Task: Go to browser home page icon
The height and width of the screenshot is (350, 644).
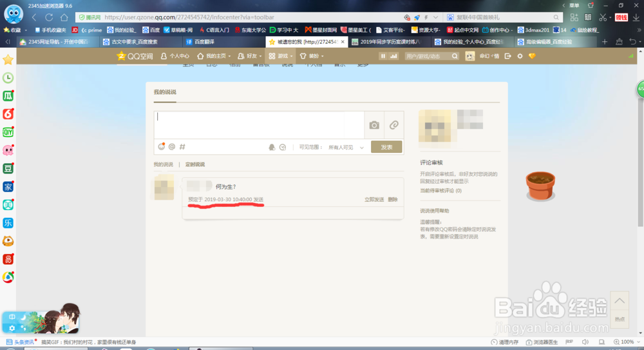Action: pyautogui.click(x=64, y=17)
